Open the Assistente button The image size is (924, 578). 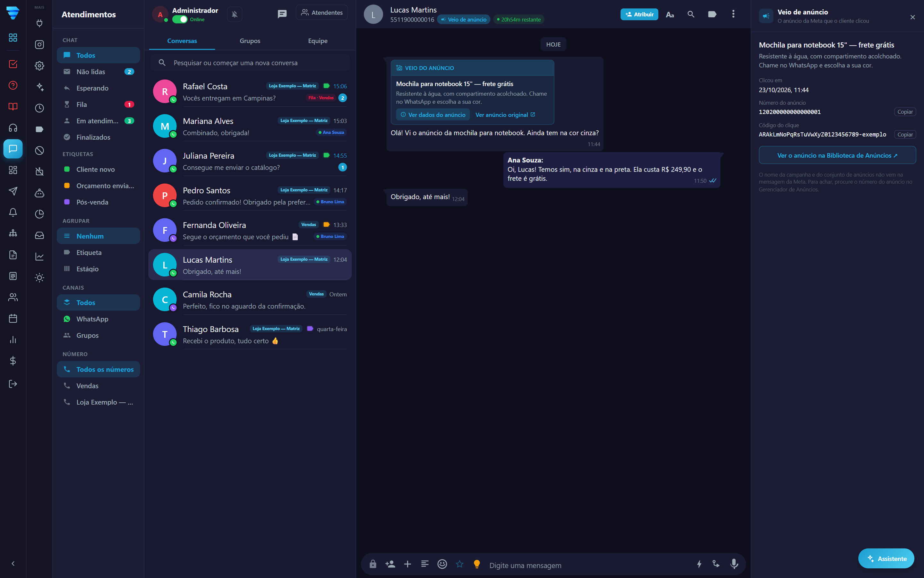tap(886, 558)
